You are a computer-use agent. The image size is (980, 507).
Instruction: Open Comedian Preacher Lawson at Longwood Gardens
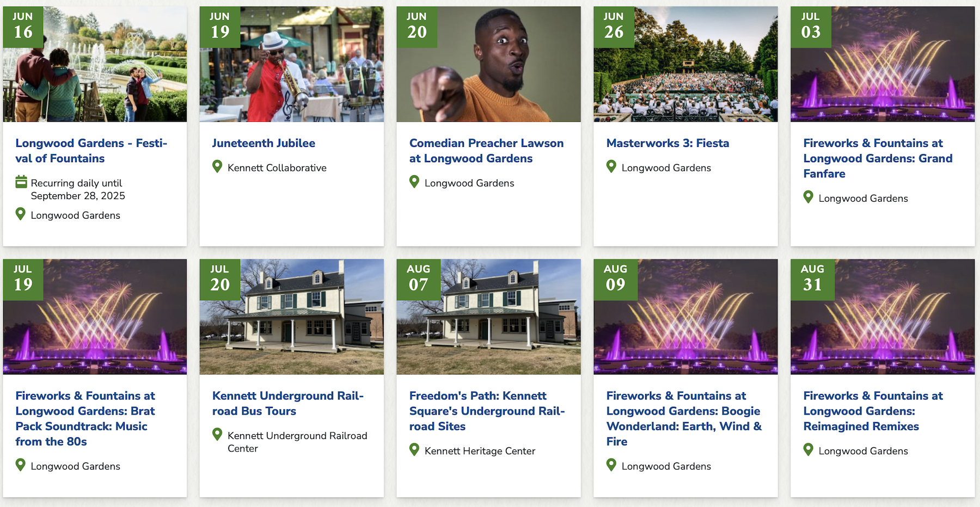486,151
